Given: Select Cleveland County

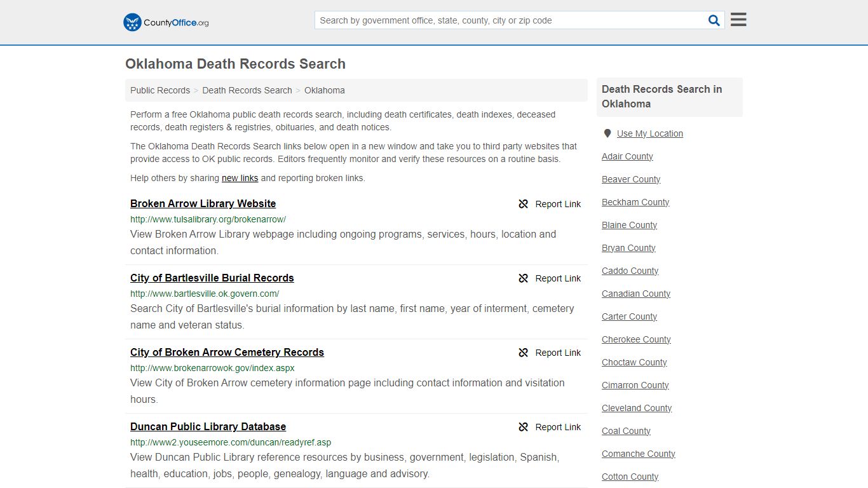Looking at the screenshot, I should pyautogui.click(x=637, y=408).
